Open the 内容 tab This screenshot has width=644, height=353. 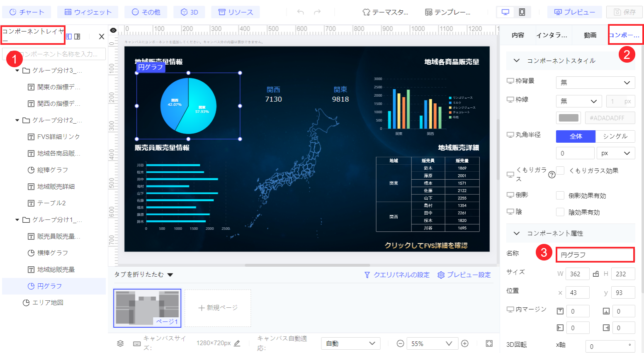click(x=518, y=35)
